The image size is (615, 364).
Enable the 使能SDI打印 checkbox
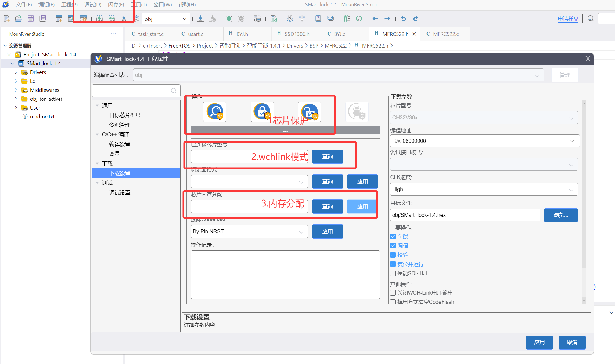[393, 273]
